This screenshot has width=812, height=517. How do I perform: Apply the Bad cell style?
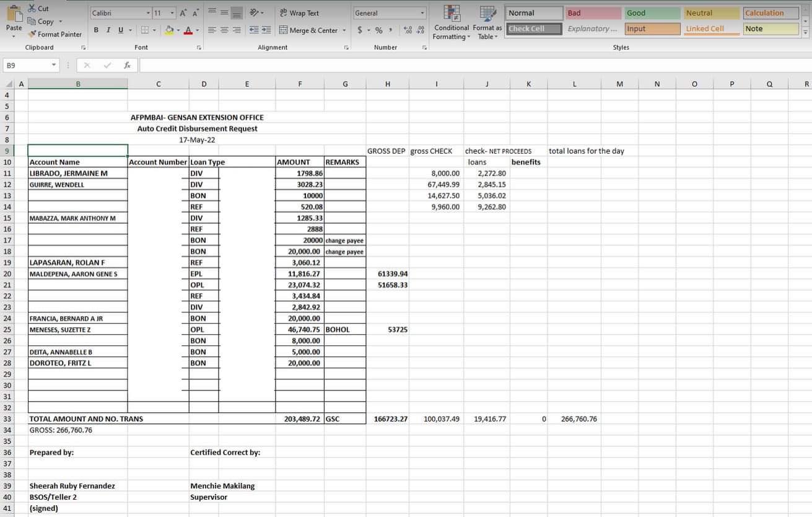593,13
